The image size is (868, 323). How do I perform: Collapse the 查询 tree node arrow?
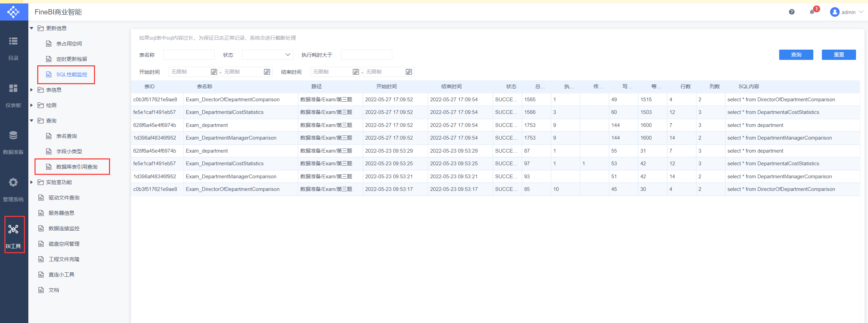point(31,120)
